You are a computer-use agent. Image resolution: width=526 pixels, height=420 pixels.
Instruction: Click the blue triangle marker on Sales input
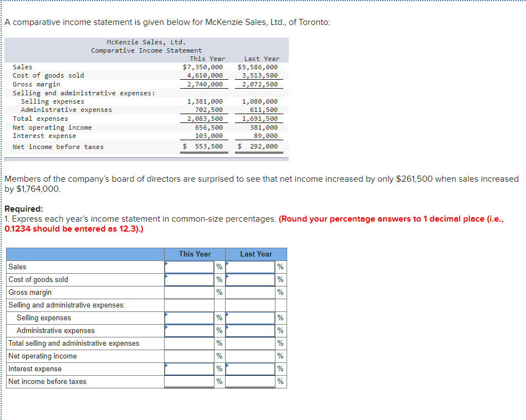pos(166,263)
